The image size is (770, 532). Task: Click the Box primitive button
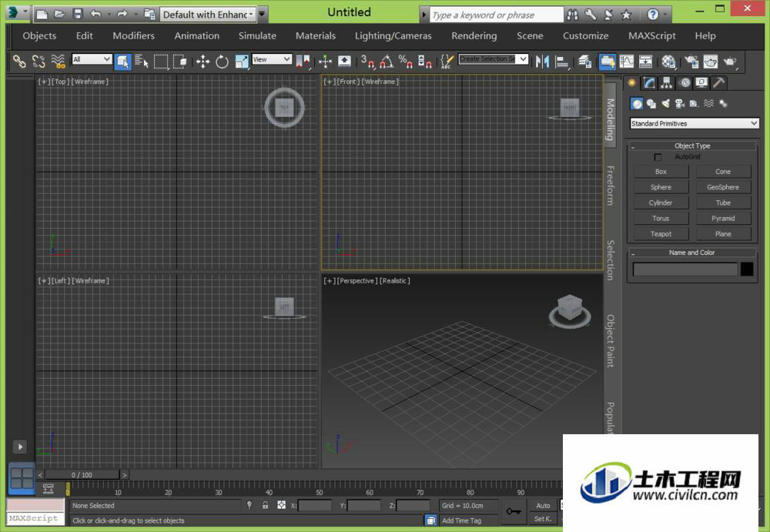661,172
